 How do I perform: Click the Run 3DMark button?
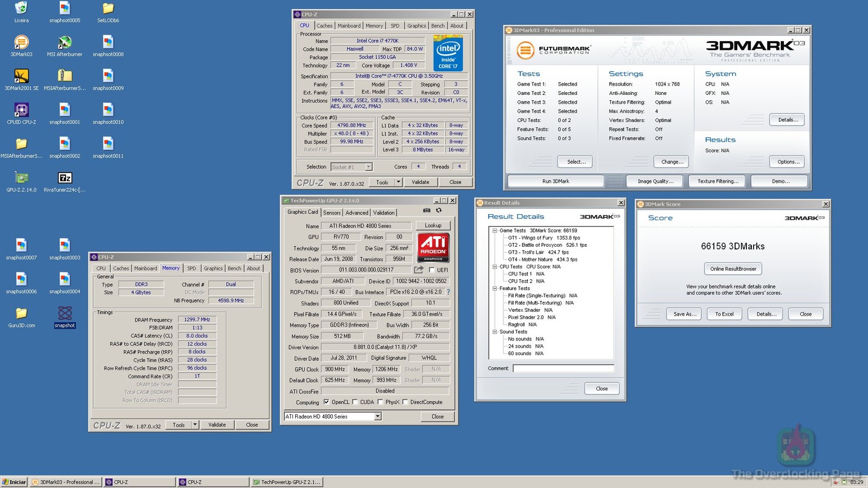[x=556, y=181]
